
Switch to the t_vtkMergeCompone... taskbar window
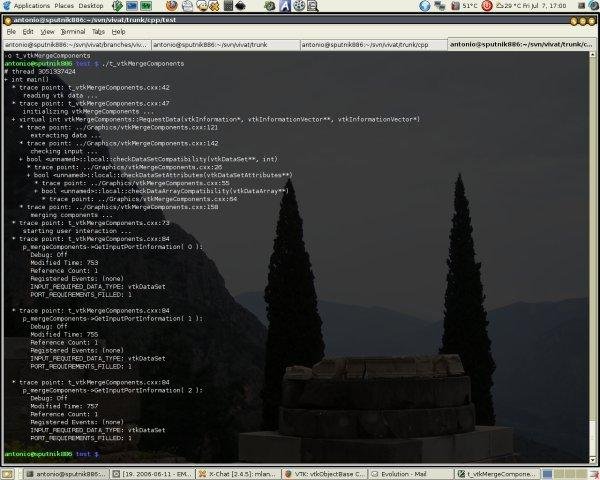point(498,474)
